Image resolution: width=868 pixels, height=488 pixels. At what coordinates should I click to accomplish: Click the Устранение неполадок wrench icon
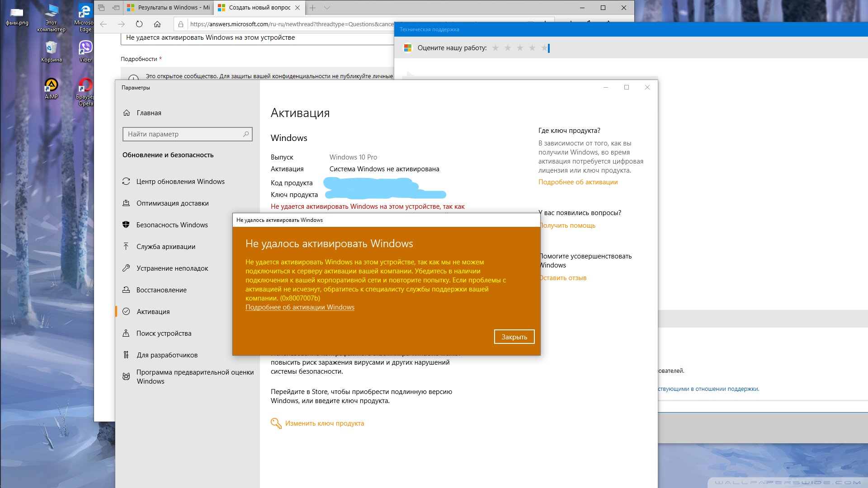tap(126, 268)
